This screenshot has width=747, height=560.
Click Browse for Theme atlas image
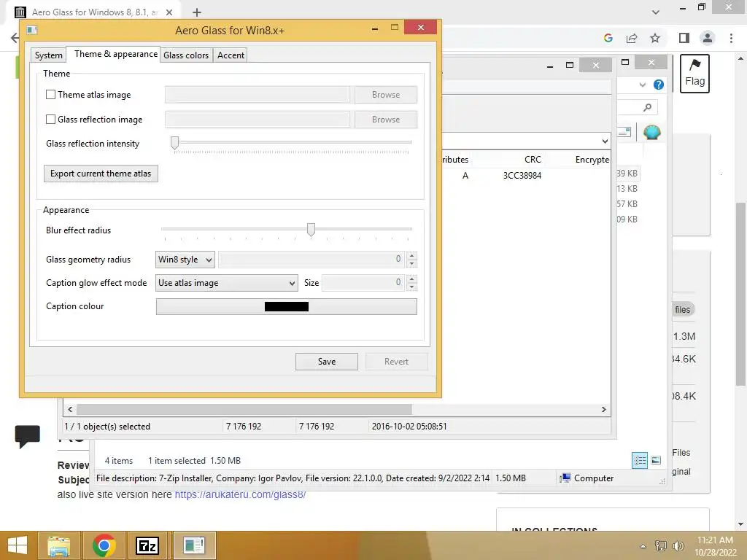pyautogui.click(x=385, y=94)
